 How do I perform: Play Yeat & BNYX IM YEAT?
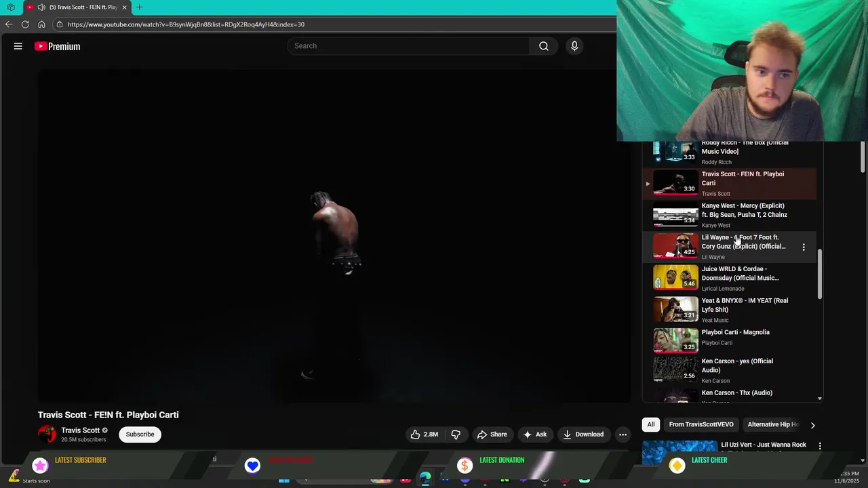tap(730, 310)
